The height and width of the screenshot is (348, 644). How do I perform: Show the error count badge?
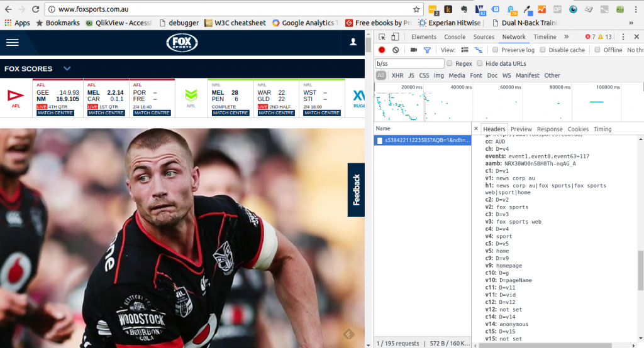coord(590,37)
